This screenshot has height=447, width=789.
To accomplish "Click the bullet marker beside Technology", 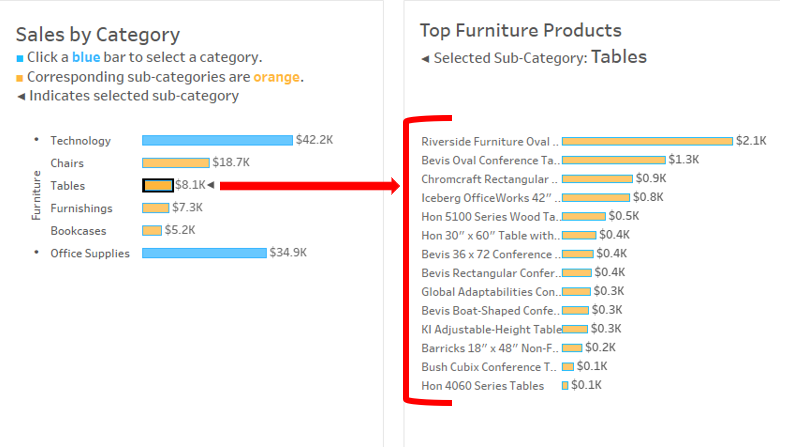I will [x=36, y=140].
